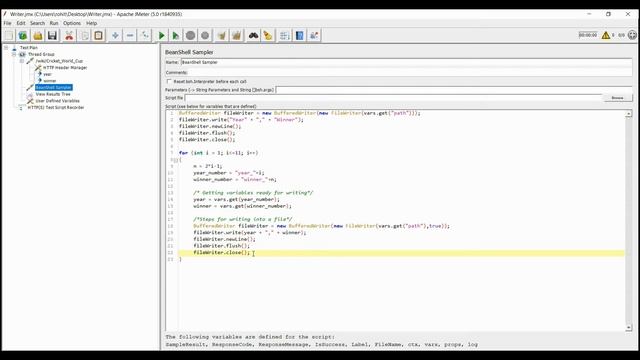Collapse the Thread Group tree node

tap(14, 54)
